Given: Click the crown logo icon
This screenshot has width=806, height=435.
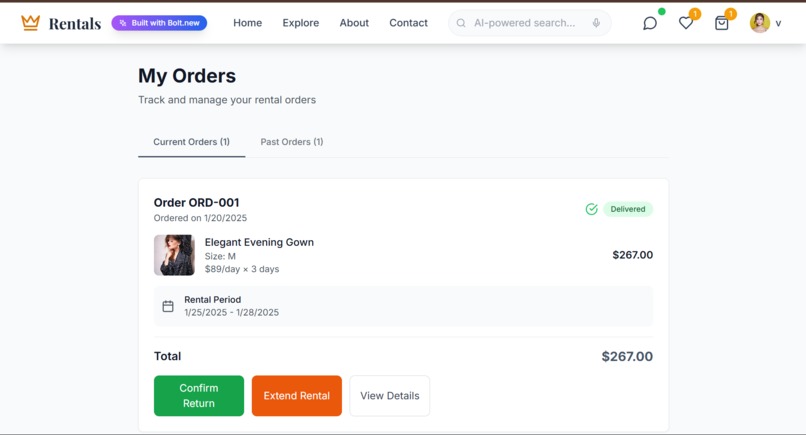Looking at the screenshot, I should coord(30,23).
